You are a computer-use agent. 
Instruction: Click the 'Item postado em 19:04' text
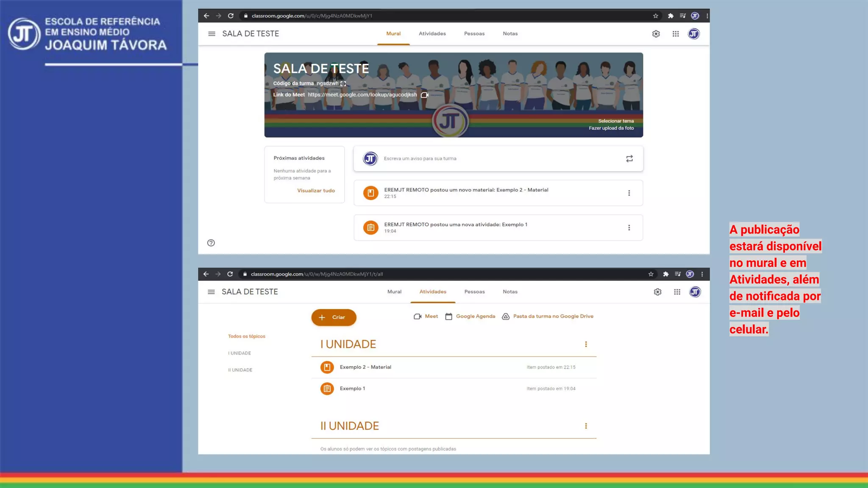click(x=551, y=388)
